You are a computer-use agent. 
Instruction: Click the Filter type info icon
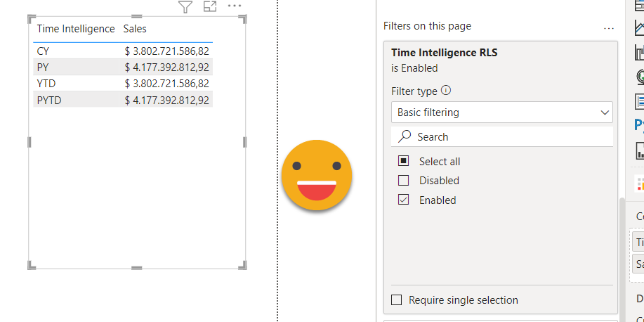click(x=446, y=91)
